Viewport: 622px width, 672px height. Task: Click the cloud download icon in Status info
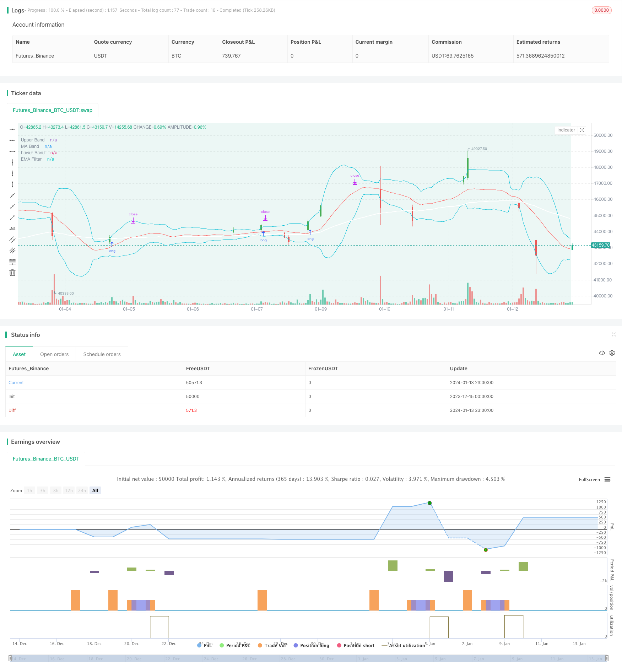602,353
